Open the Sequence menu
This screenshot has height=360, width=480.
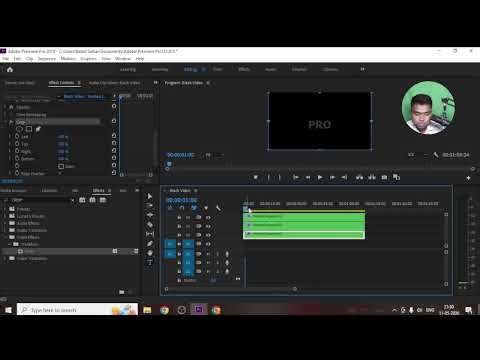(x=47, y=59)
